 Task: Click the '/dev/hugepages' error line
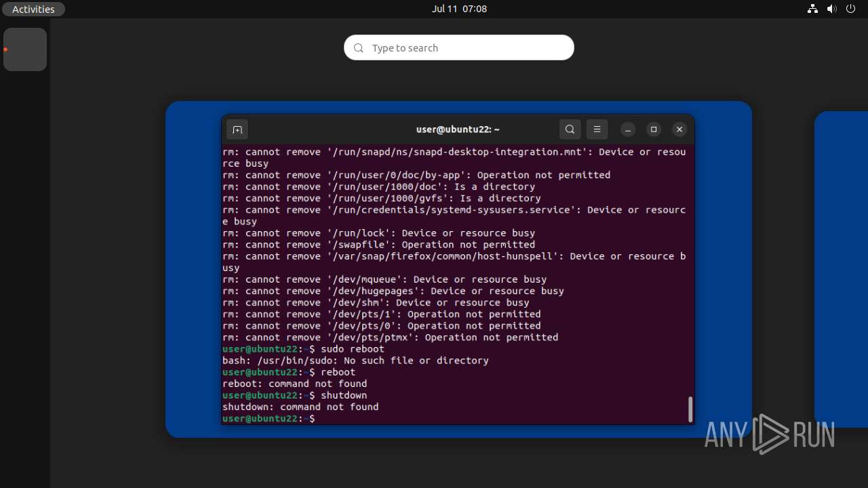click(393, 291)
